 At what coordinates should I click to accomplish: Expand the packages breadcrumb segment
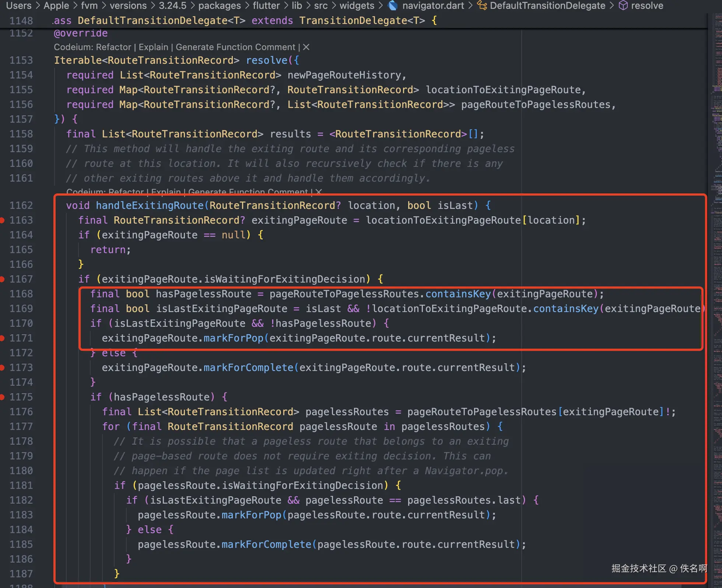220,6
